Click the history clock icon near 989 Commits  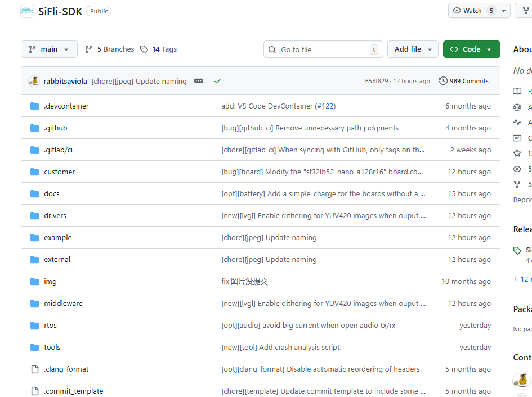(x=443, y=81)
